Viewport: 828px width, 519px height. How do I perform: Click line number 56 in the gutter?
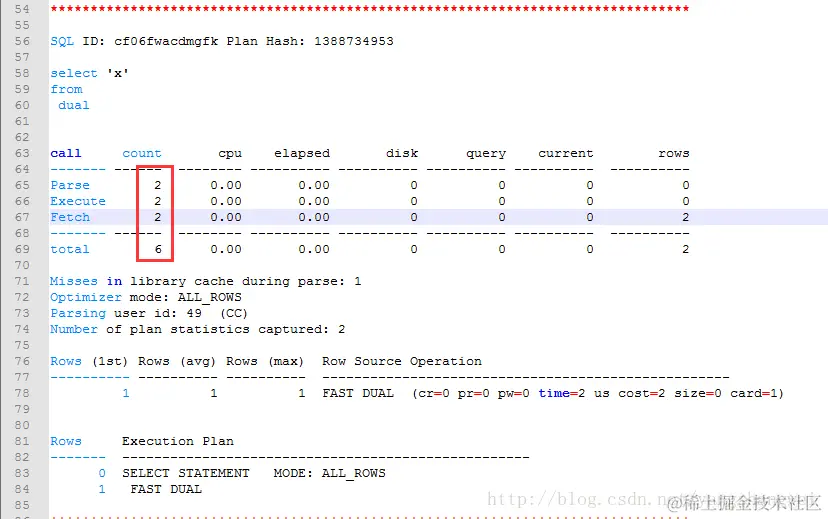pyautogui.click(x=22, y=41)
